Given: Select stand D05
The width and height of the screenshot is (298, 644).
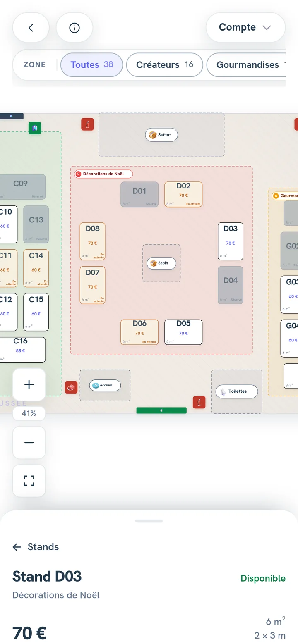Looking at the screenshot, I should (183, 332).
